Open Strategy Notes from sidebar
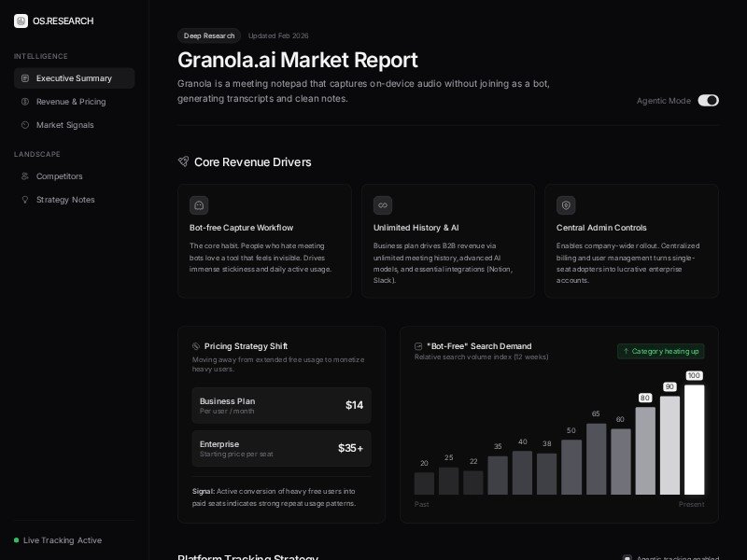Image resolution: width=747 pixels, height=560 pixels. [x=65, y=200]
